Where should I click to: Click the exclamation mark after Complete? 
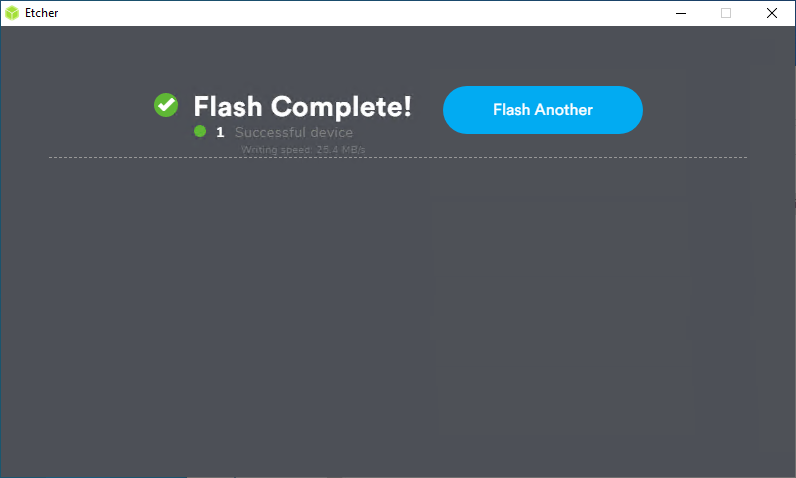(x=407, y=107)
